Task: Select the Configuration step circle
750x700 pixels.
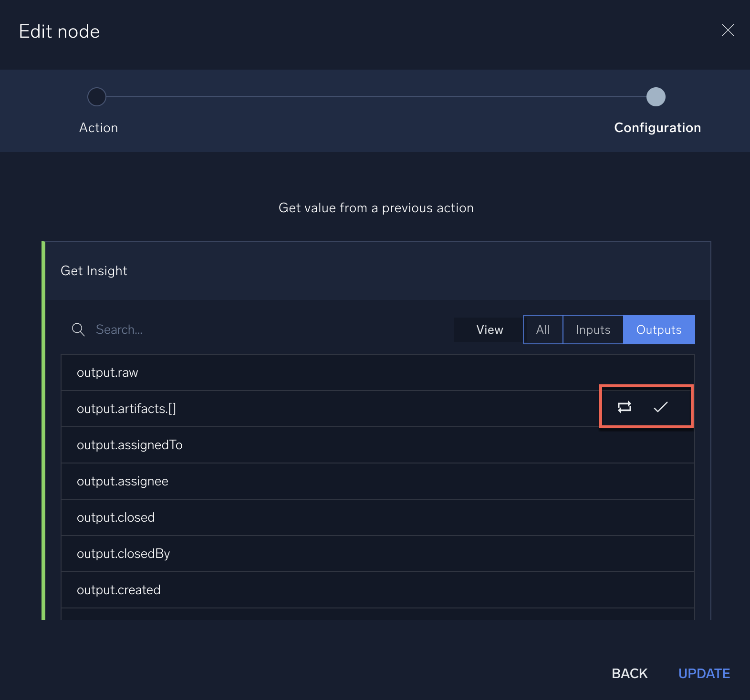Action: [x=656, y=97]
